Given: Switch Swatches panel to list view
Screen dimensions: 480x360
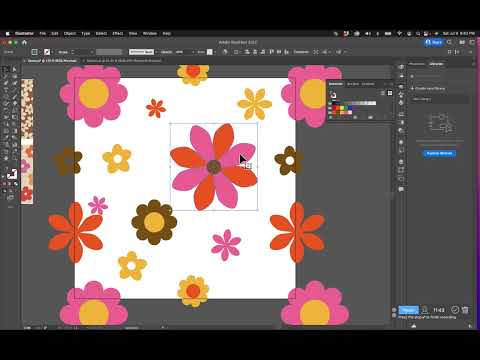Looking at the screenshot, I should (383, 93).
